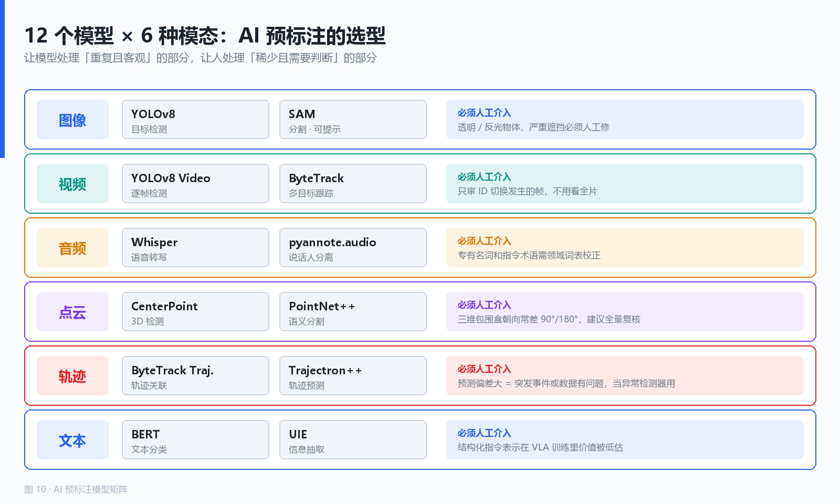Click the 音频 modality label
Viewport: 840px width, 504px height.
(72, 248)
